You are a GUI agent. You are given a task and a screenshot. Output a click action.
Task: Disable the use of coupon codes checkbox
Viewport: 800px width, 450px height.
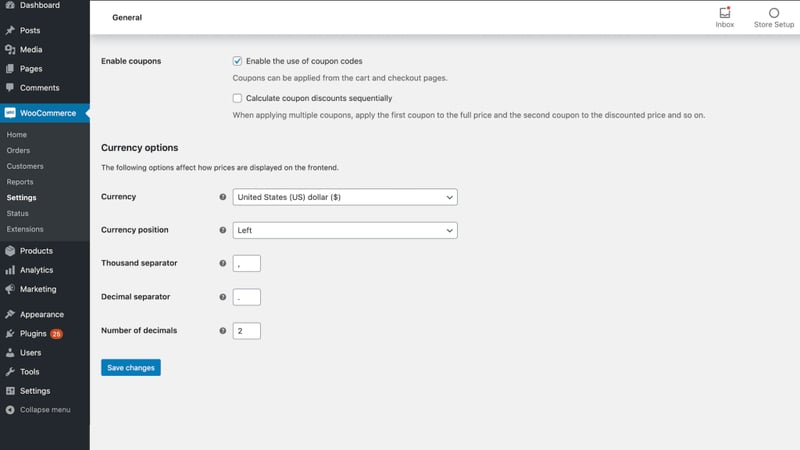click(237, 61)
